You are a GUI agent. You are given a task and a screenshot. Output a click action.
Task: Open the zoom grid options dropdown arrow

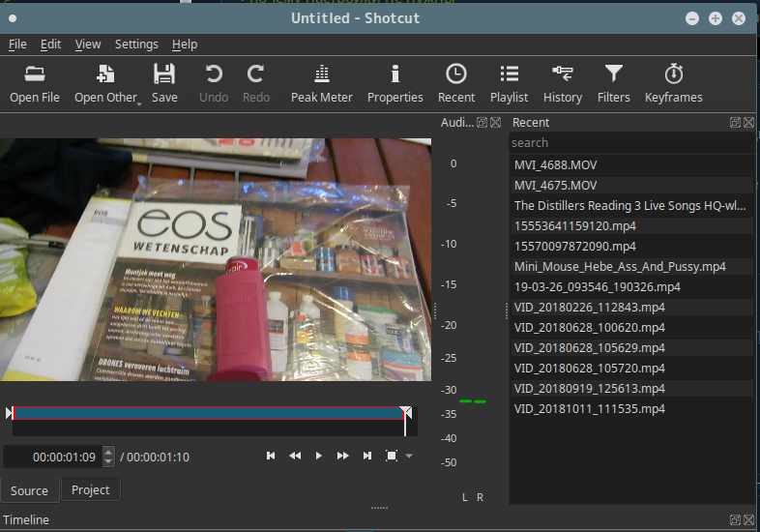[x=409, y=457]
